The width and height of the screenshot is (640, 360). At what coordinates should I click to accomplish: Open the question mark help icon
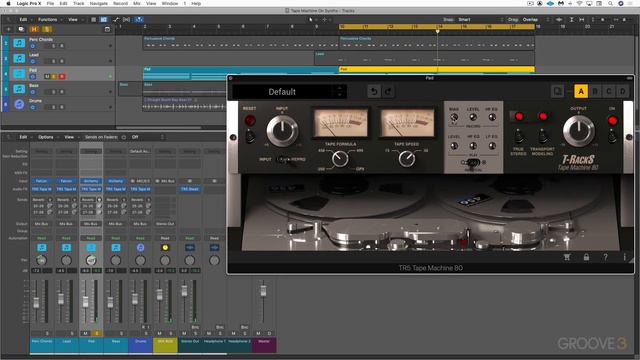tap(605, 257)
